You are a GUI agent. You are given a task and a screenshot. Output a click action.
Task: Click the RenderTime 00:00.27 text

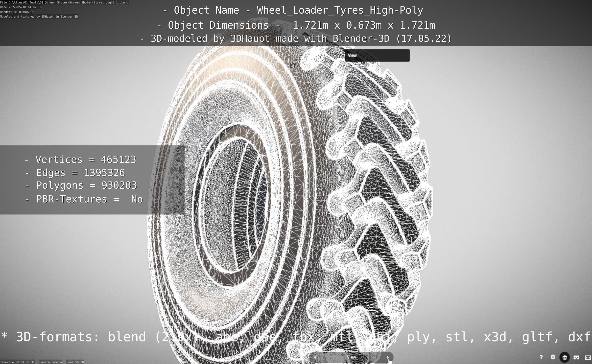pos(16,12)
